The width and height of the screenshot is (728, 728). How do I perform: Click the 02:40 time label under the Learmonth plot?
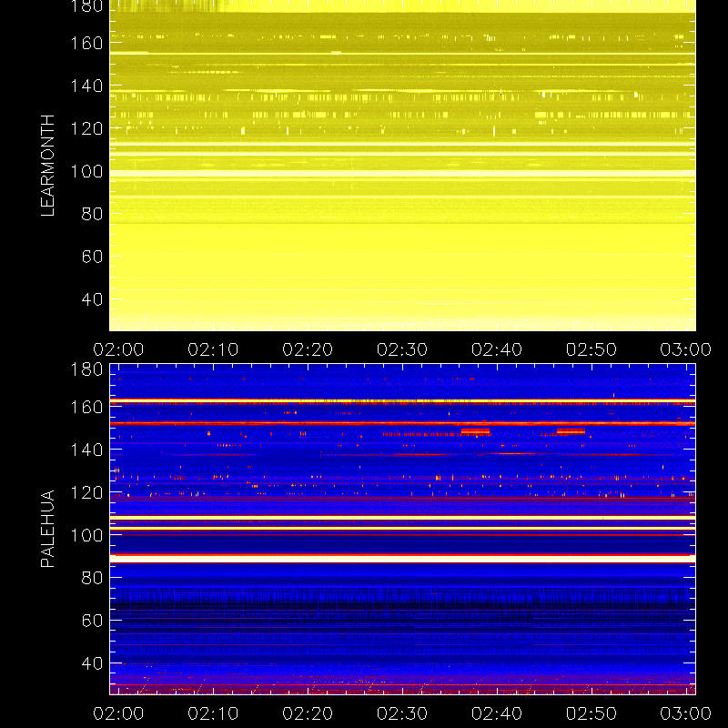pos(497,349)
